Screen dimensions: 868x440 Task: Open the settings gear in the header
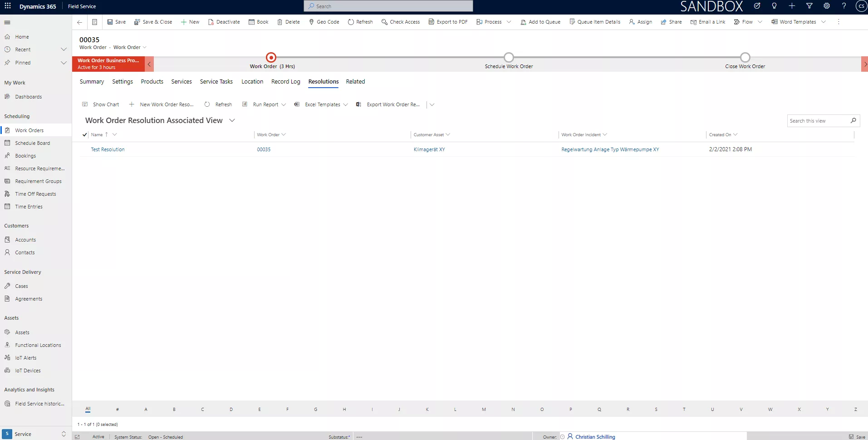pyautogui.click(x=827, y=6)
